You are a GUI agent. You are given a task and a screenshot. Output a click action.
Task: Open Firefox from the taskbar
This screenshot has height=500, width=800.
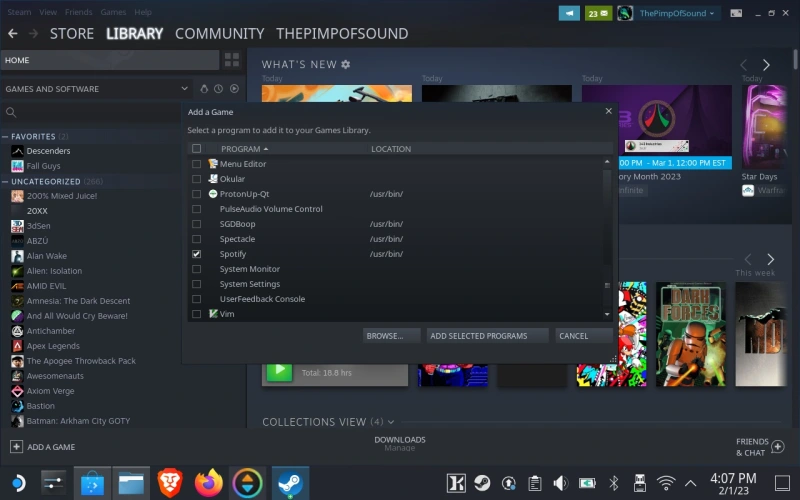(x=209, y=483)
